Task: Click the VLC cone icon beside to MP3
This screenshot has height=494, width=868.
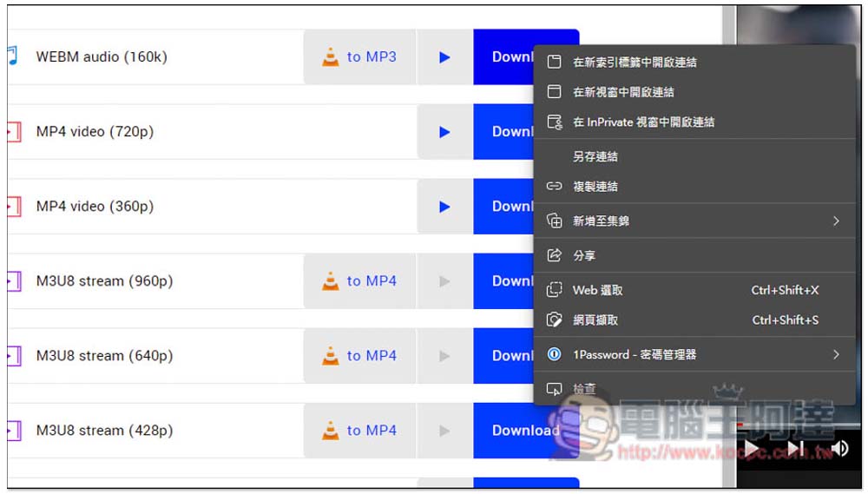Action: [x=331, y=57]
